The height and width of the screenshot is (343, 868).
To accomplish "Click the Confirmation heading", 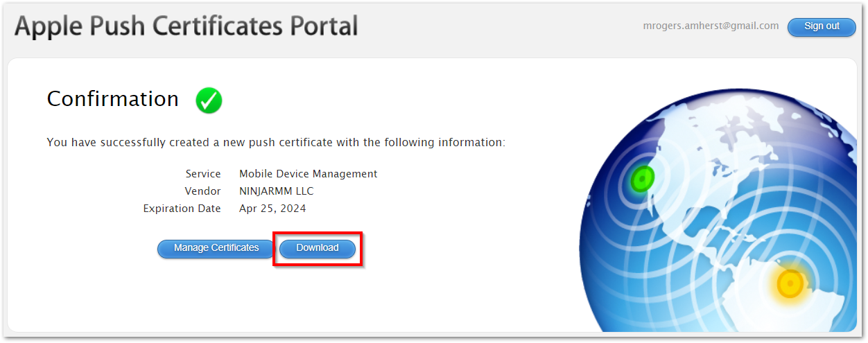I will pyautogui.click(x=113, y=99).
